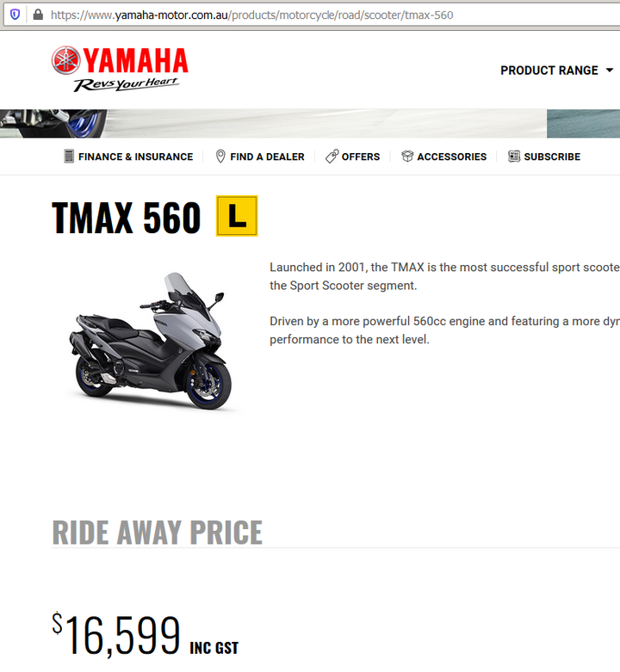Click the tracking protection shield icon

pyautogui.click(x=15, y=15)
